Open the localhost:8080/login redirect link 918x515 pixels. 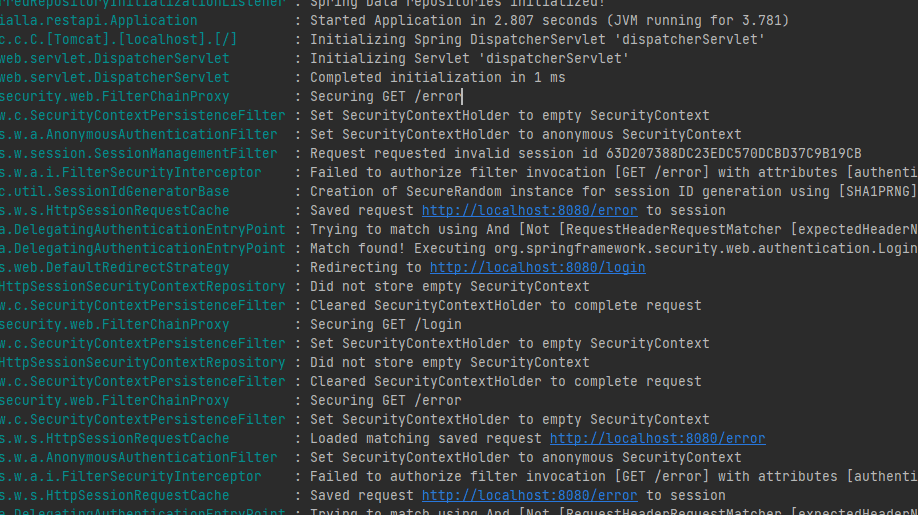pos(537,267)
